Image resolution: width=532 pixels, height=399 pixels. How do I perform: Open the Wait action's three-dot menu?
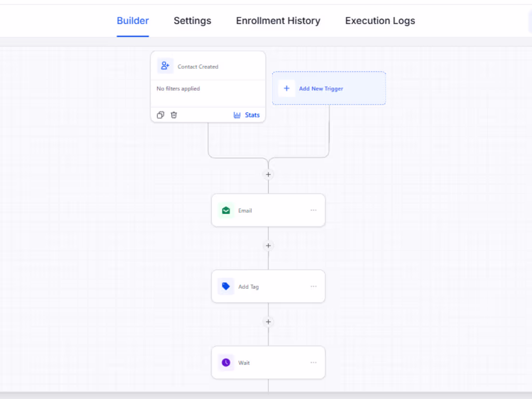coord(313,362)
